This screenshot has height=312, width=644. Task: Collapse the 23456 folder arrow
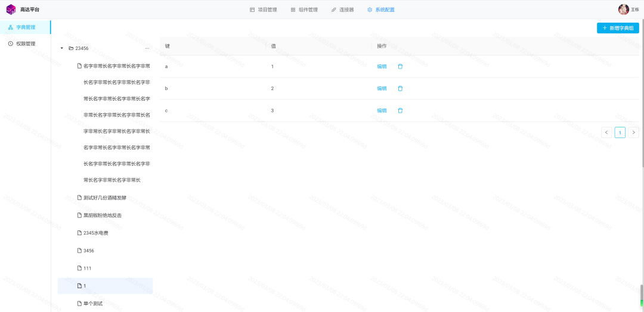(62, 48)
